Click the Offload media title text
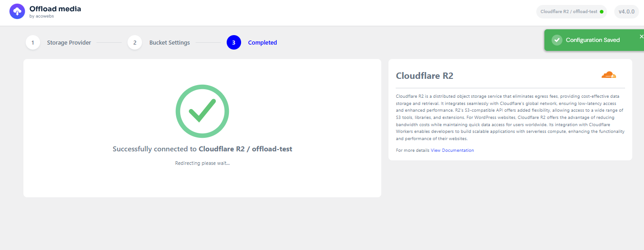The image size is (644, 250). 55,9
